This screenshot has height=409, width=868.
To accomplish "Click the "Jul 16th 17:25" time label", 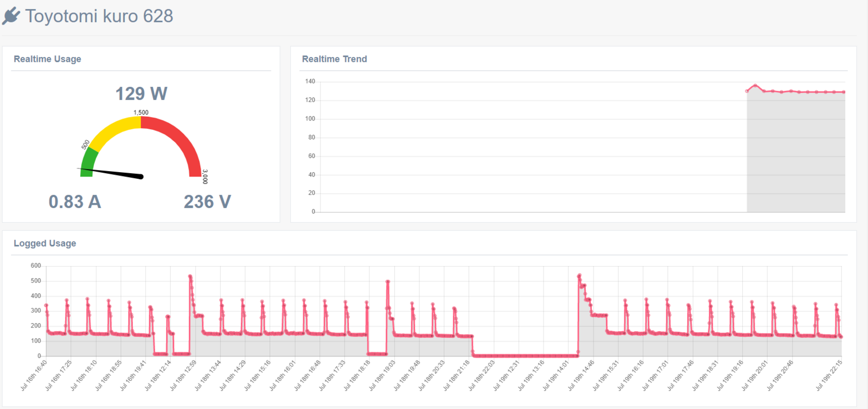I will (59, 375).
